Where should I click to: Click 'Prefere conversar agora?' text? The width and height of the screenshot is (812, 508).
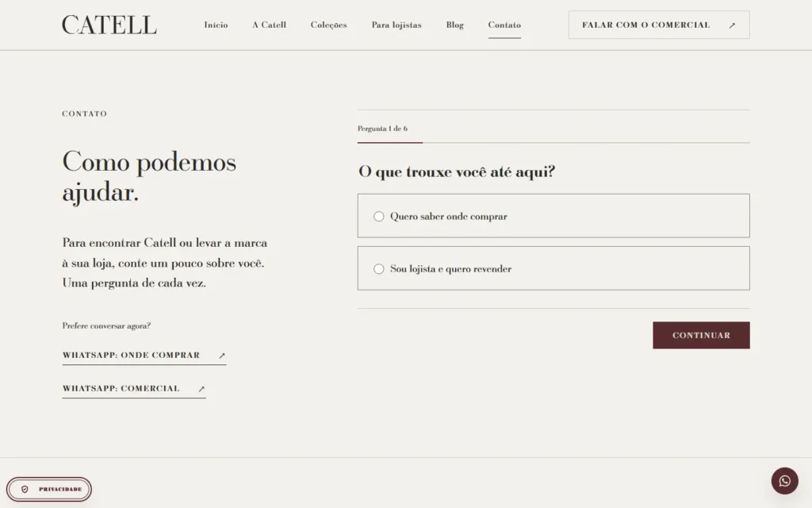[106, 326]
